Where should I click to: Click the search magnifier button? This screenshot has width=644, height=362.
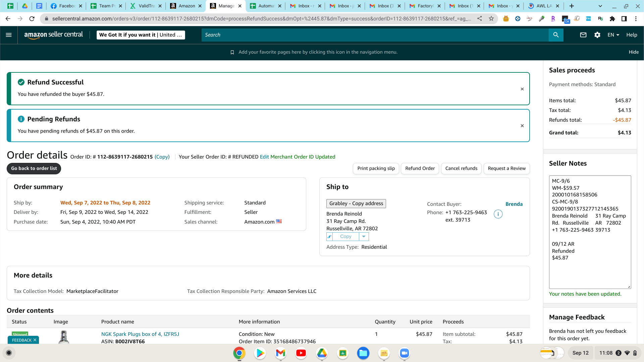[556, 35]
